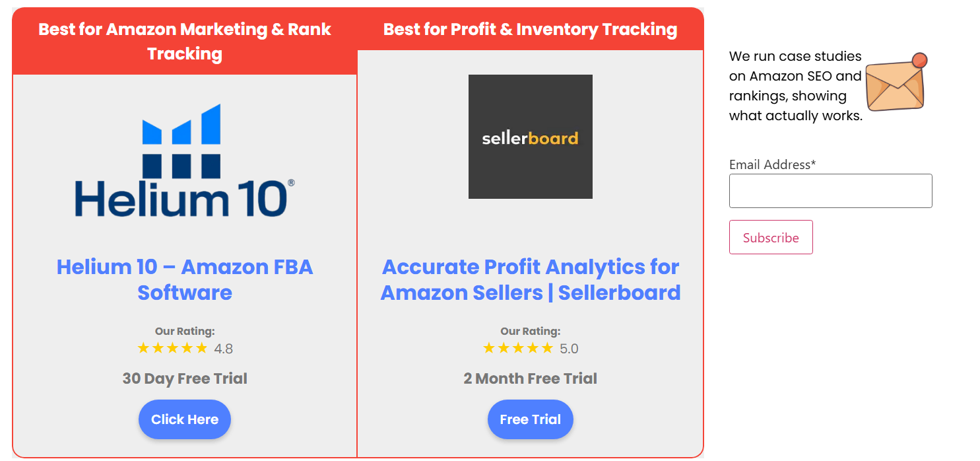Viewport: 980px width, 461px height.
Task: Click the Email Address field label
Action: click(x=772, y=164)
